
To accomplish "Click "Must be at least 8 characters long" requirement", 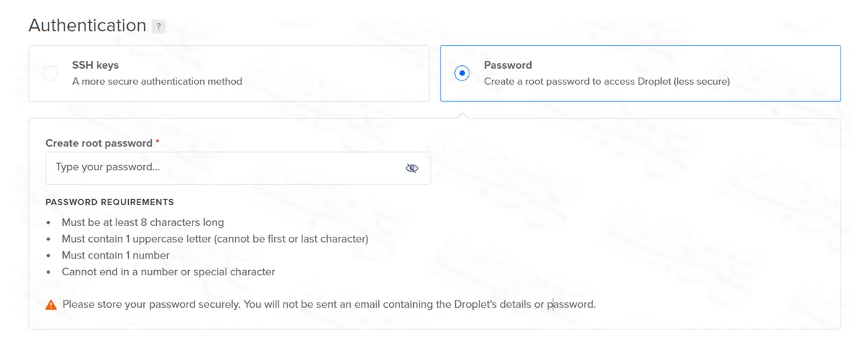I will pyautogui.click(x=142, y=222).
